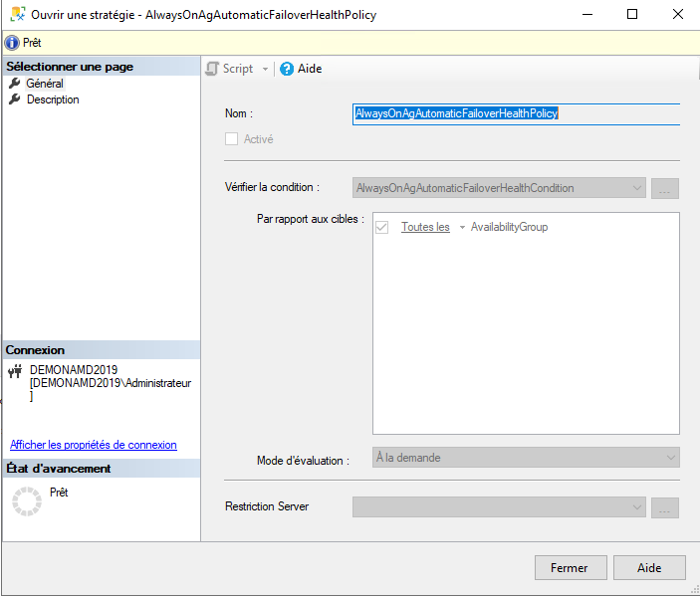
Task: Click the policy icon in title bar
Action: point(17,15)
